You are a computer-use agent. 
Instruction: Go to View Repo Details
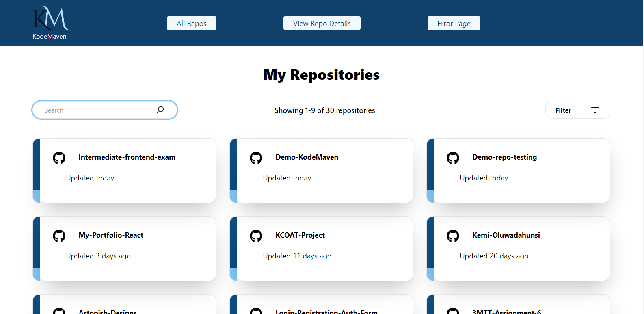[x=322, y=23]
